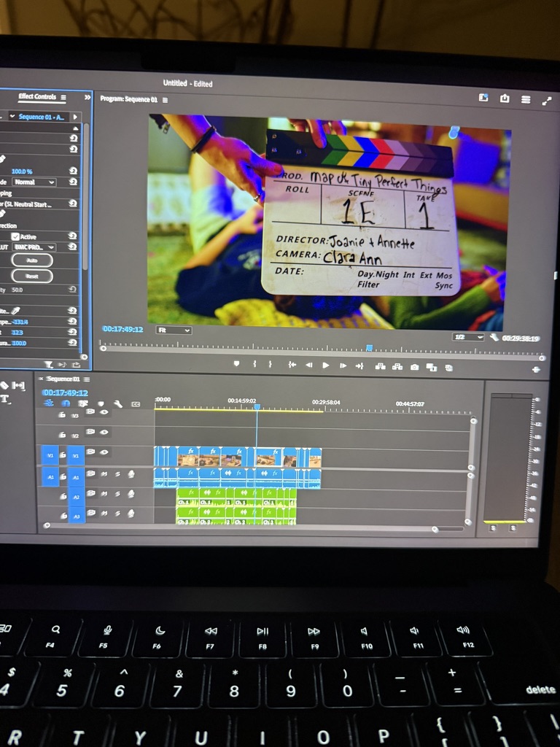Click the Program monitor playhead on scrub bar
Image resolution: width=560 pixels, height=747 pixels.
[x=369, y=348]
